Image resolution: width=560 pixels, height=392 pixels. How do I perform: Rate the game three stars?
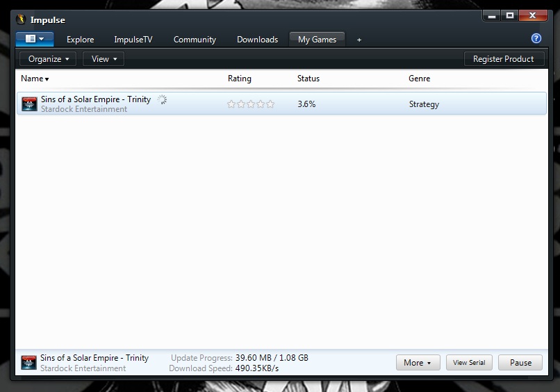251,104
